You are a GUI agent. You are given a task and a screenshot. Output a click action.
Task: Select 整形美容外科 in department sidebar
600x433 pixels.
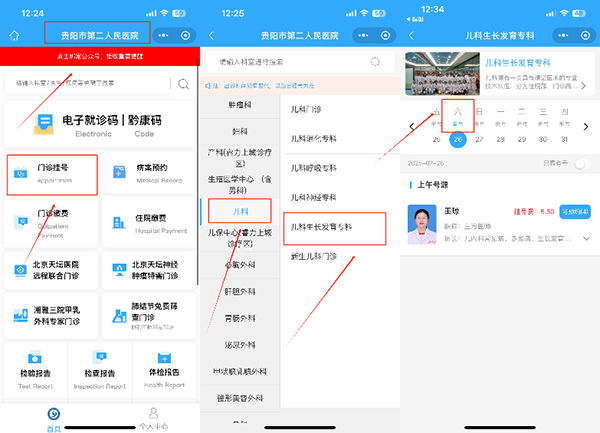(240, 398)
